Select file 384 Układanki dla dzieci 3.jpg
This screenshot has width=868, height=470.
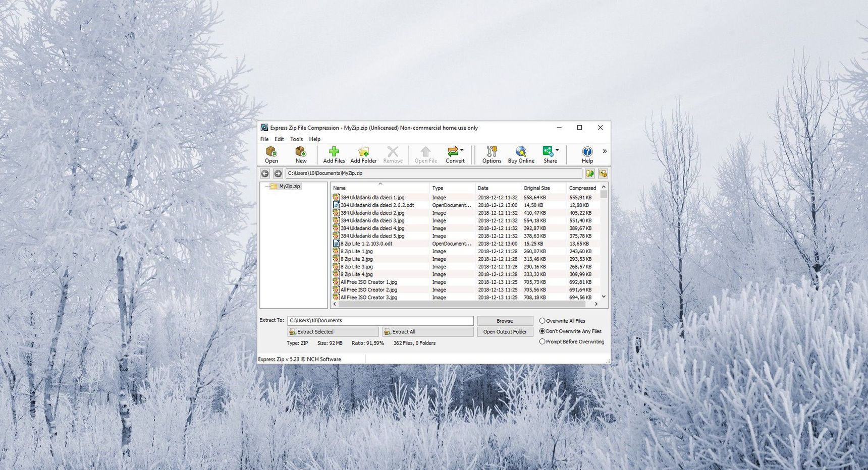pos(372,220)
